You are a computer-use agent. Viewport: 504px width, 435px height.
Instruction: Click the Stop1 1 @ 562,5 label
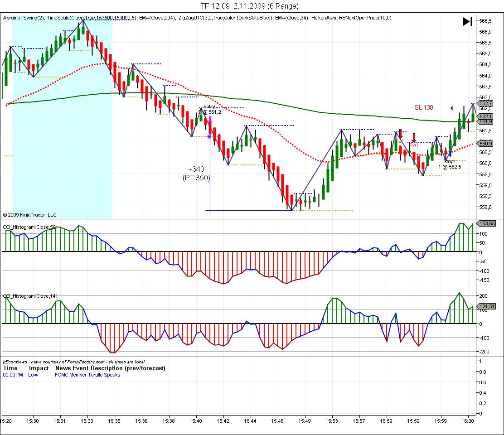[450, 164]
